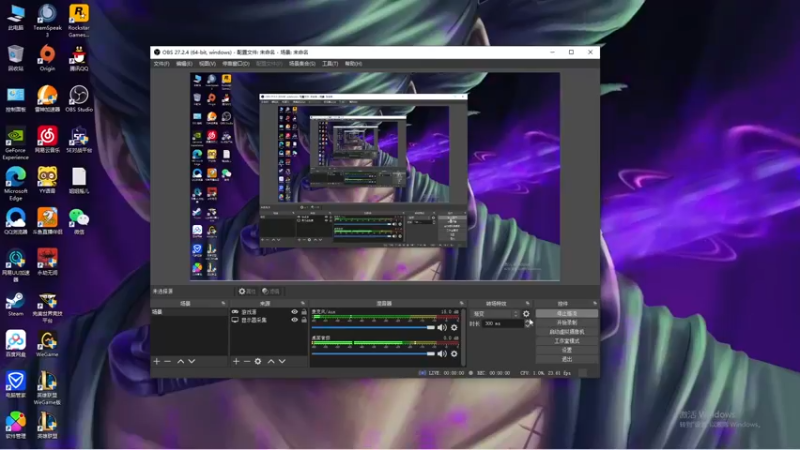800x450 pixels.
Task: Pop out the Scene Transitions dock header icon
Action: coord(528,303)
